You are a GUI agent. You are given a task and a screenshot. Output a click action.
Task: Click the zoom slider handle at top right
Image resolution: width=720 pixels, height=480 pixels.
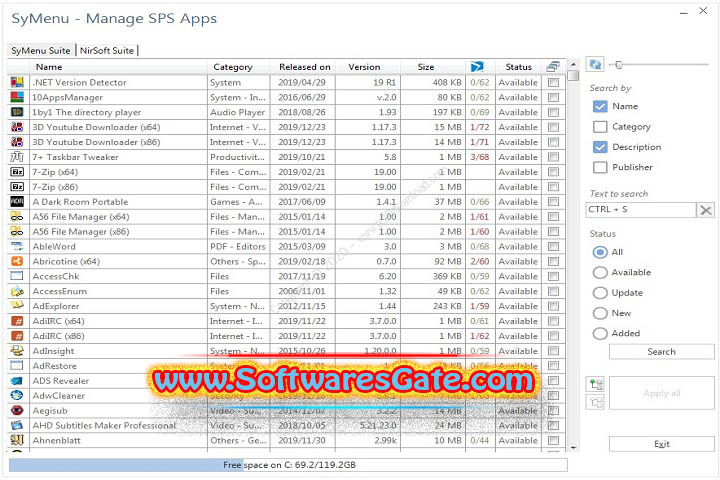coord(619,65)
